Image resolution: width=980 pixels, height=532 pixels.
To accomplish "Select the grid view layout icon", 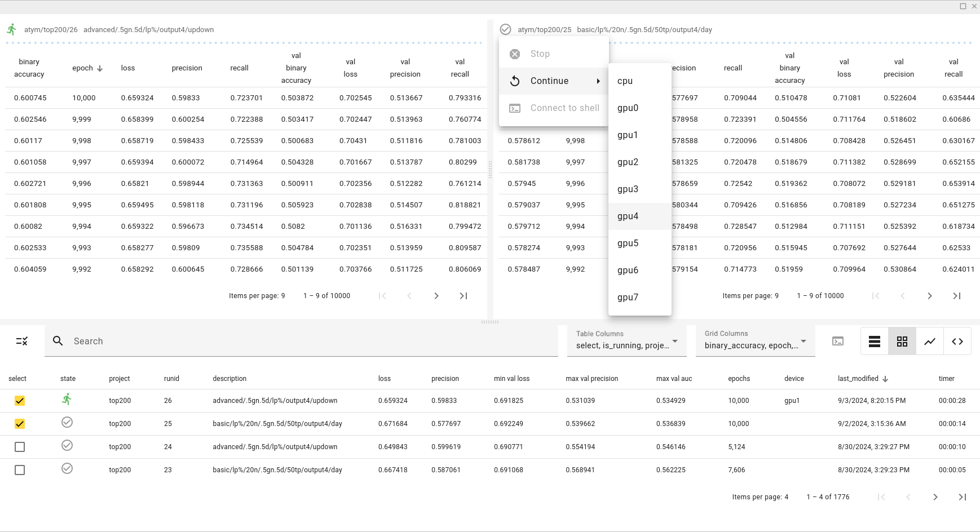I will coord(902,341).
